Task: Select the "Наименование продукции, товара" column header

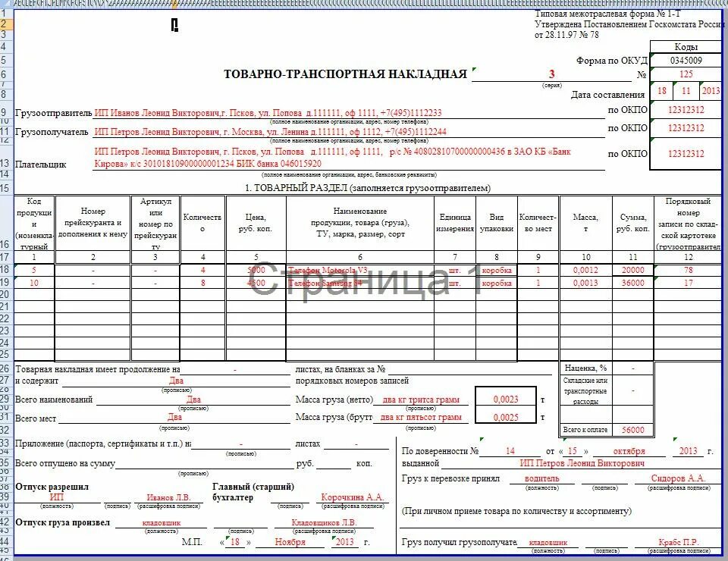Action: tap(359, 223)
